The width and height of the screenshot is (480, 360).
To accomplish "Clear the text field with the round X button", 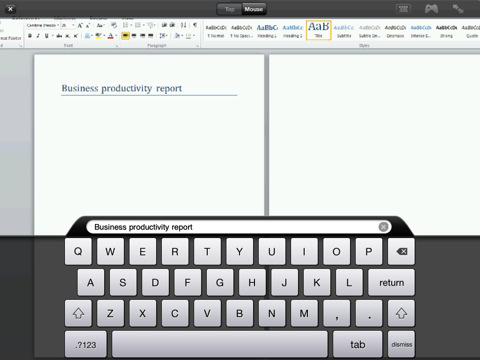I will [383, 227].
